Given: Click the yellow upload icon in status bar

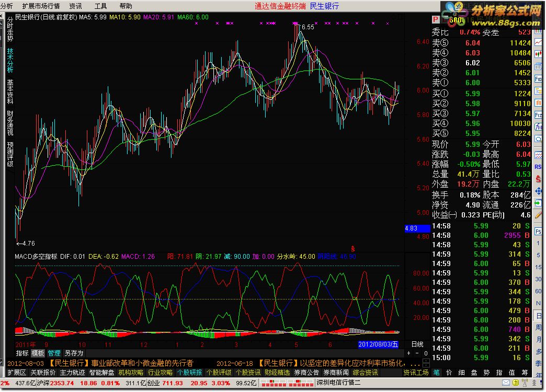Looking at the screenshot, I should (x=516, y=383).
